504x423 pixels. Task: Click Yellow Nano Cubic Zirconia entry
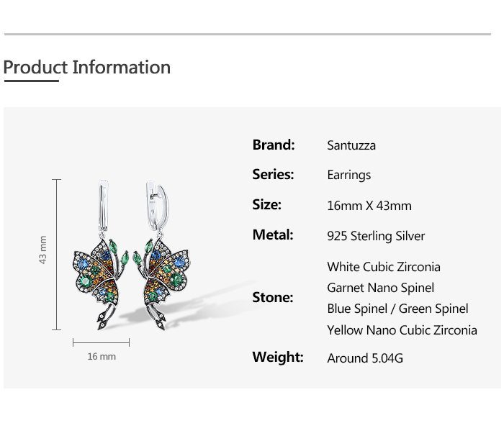click(x=402, y=330)
